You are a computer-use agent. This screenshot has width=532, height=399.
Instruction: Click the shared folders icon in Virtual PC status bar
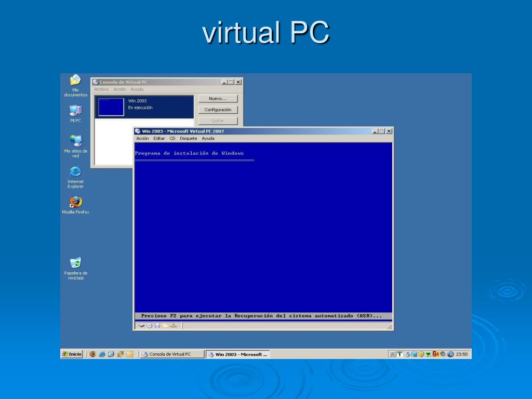tap(165, 326)
